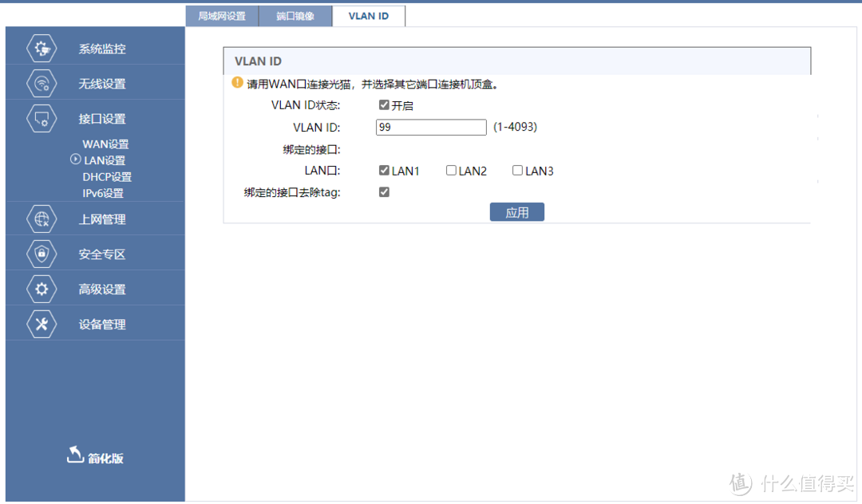
Task: Focus the VLAN ID input field
Action: pos(431,127)
